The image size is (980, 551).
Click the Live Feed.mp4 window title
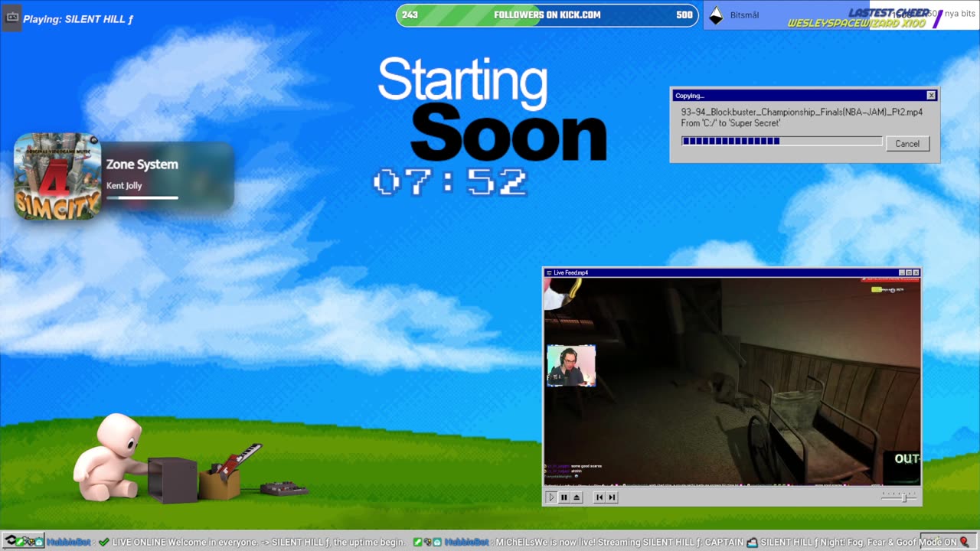point(570,272)
